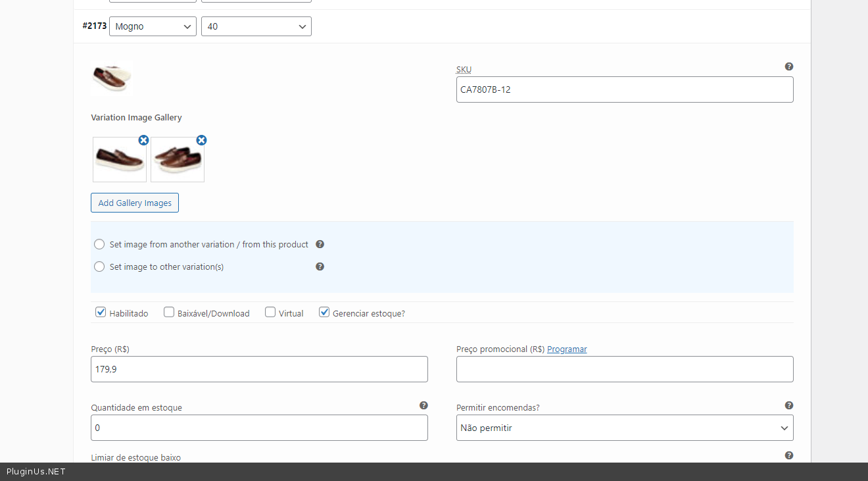Click the main variation image thumbnail
The image size is (868, 481).
(x=111, y=78)
